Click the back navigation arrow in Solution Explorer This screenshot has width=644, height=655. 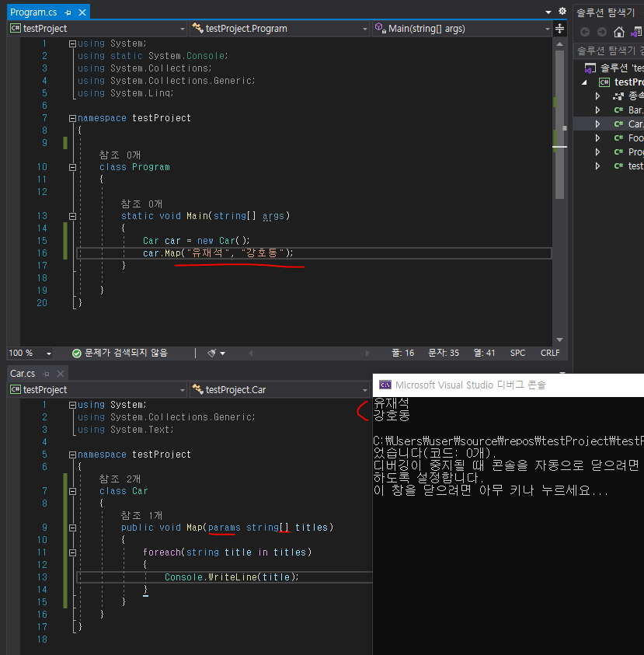(585, 31)
